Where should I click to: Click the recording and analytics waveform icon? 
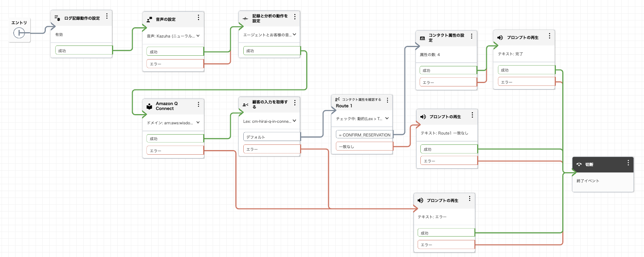245,19
